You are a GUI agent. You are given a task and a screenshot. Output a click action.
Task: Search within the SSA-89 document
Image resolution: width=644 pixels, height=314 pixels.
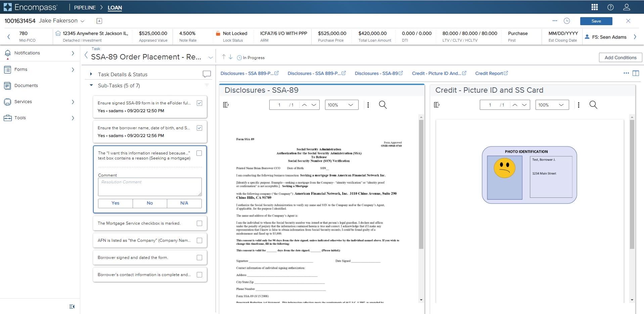[383, 105]
